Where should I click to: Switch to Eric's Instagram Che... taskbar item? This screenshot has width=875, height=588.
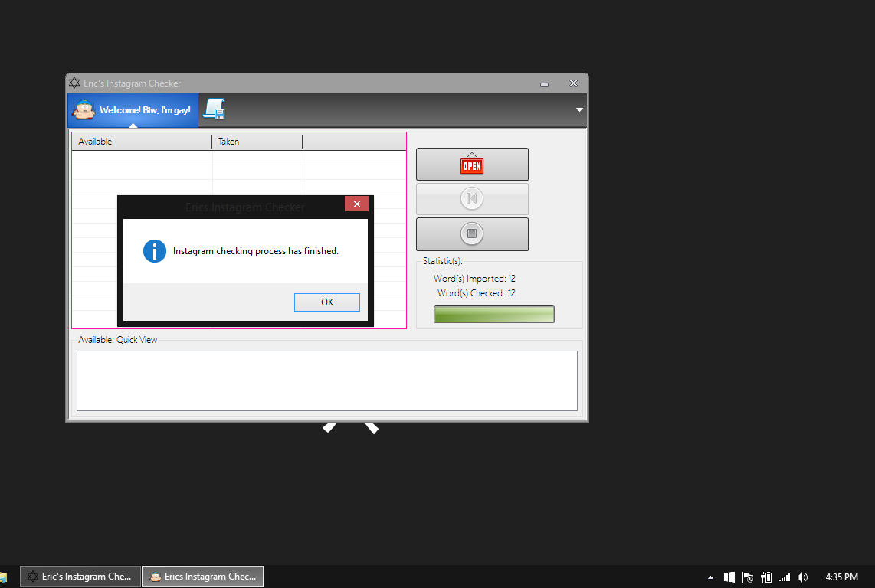80,577
